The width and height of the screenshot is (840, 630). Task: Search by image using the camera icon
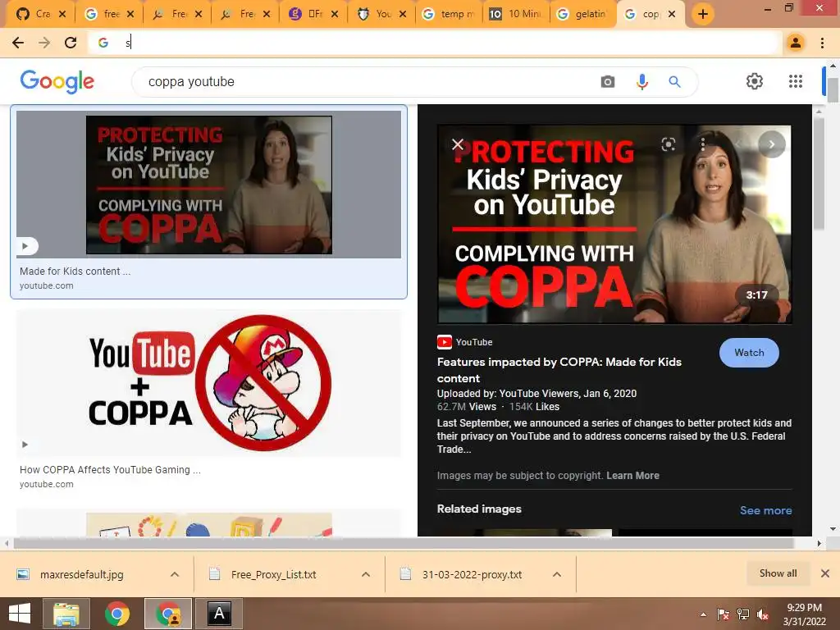608,82
